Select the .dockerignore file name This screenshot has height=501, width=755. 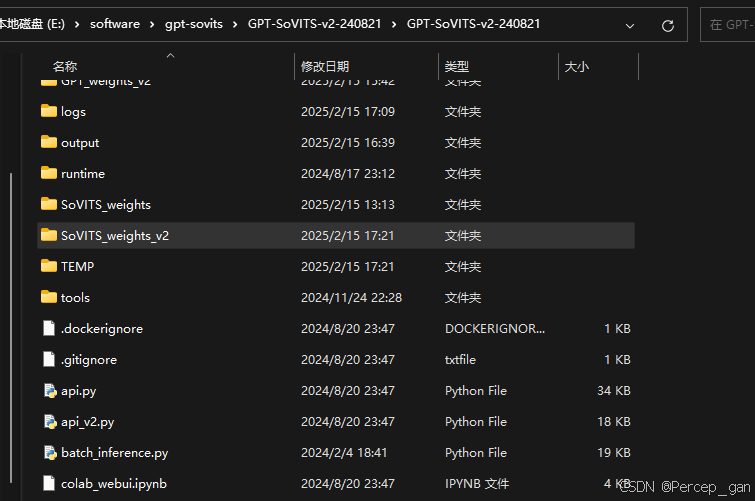click(102, 329)
